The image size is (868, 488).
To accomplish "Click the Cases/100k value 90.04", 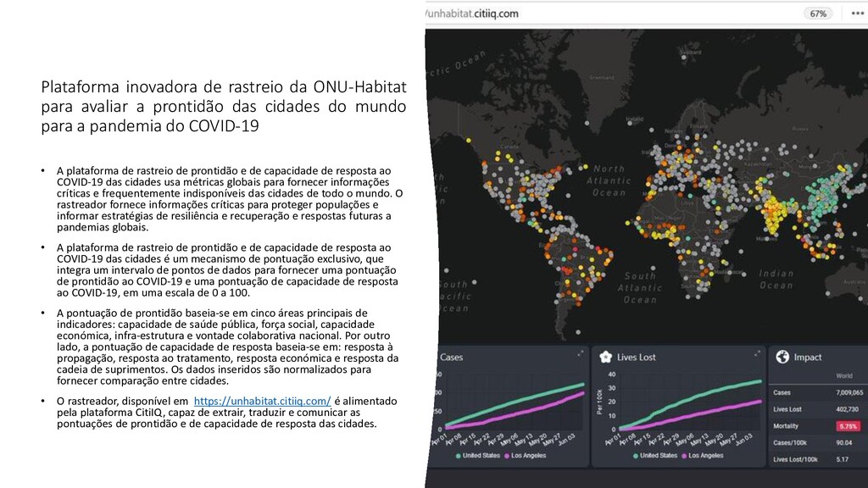I will coord(843,442).
